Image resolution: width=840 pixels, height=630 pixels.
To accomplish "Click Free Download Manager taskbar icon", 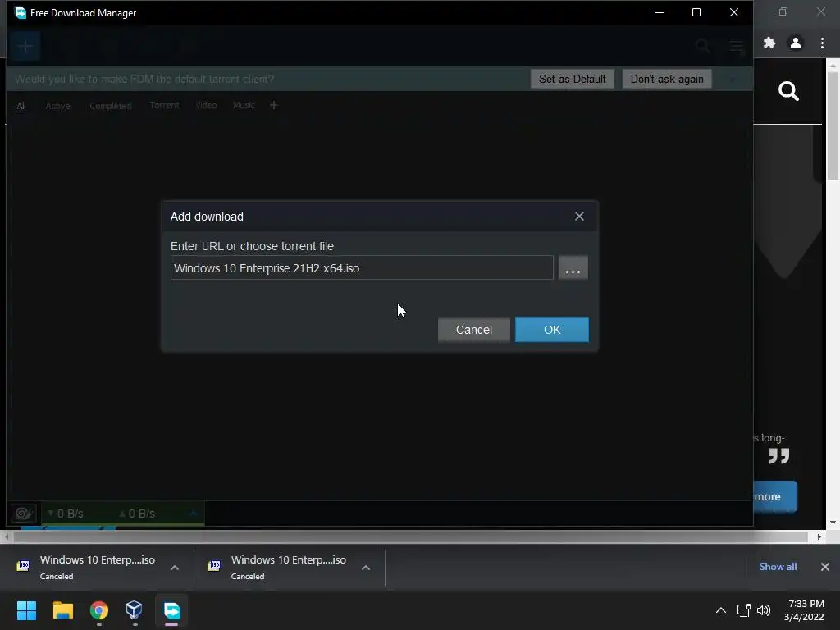I will pos(171,610).
